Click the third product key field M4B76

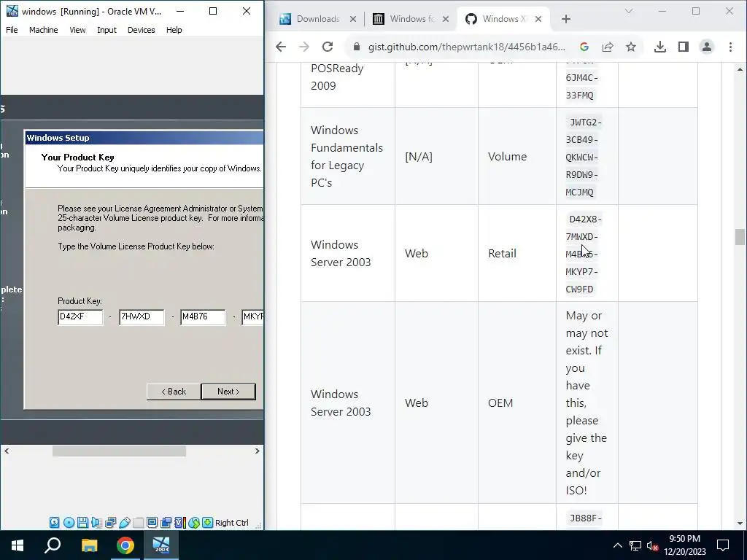point(203,317)
